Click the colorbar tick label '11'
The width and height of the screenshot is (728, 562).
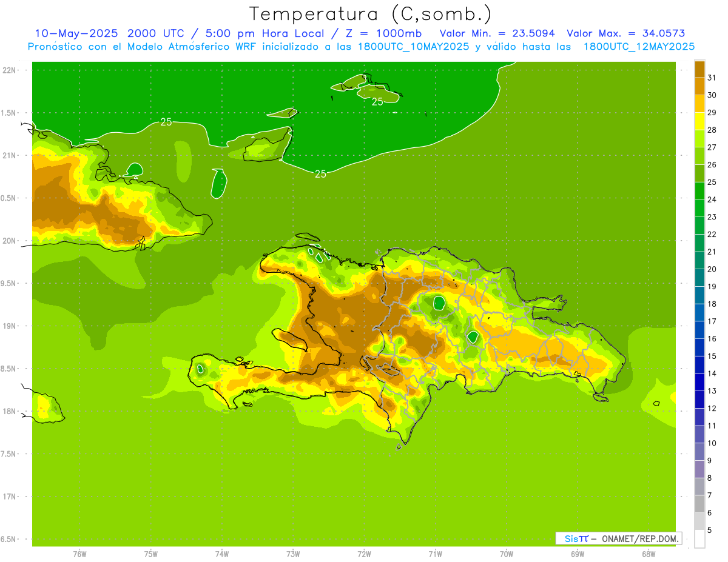pyautogui.click(x=712, y=426)
